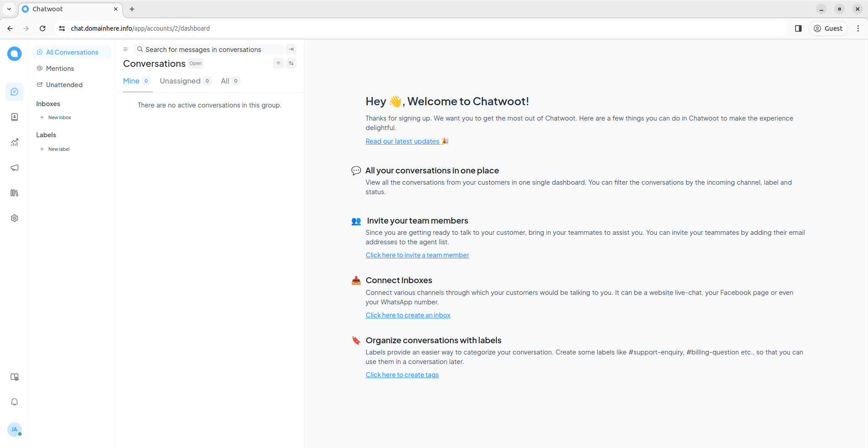Click the browser address bar URL
The image size is (868, 448).
(x=140, y=28)
